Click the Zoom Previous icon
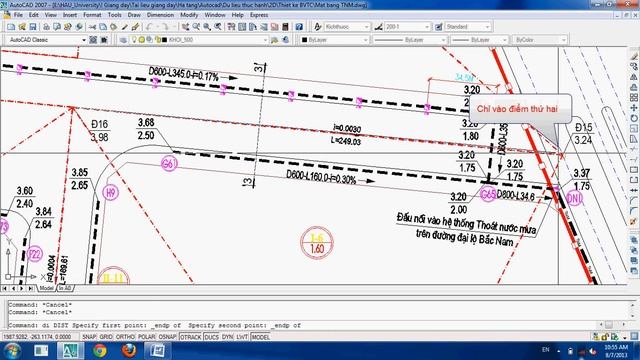 tap(218, 27)
